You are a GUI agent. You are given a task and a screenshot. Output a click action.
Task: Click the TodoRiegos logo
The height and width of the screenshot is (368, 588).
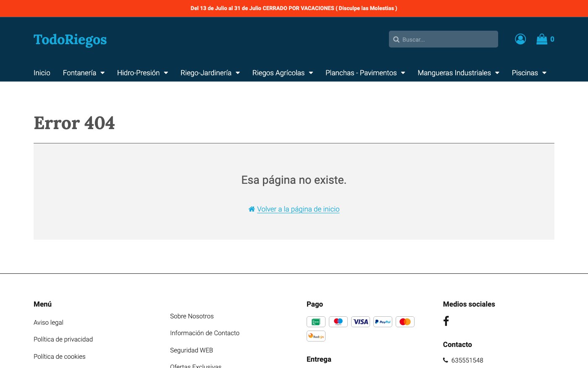70,40
